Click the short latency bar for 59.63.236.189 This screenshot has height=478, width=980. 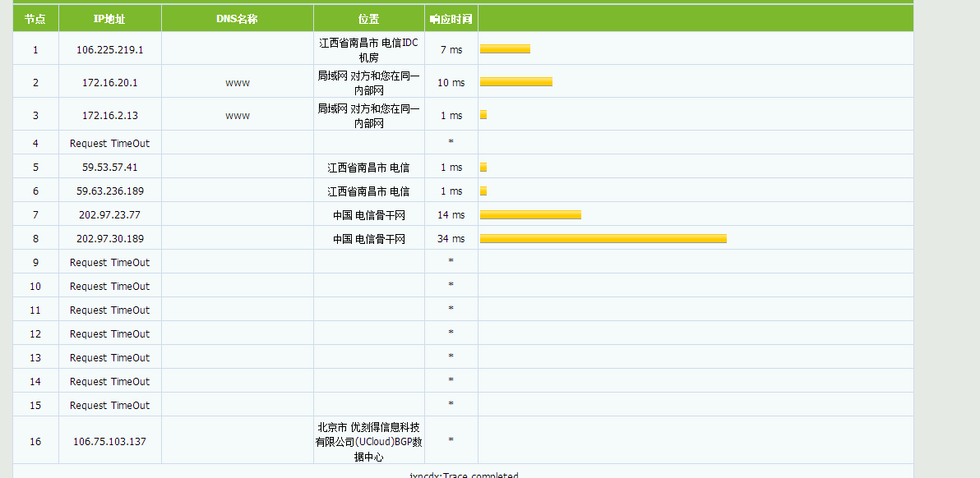coord(483,191)
